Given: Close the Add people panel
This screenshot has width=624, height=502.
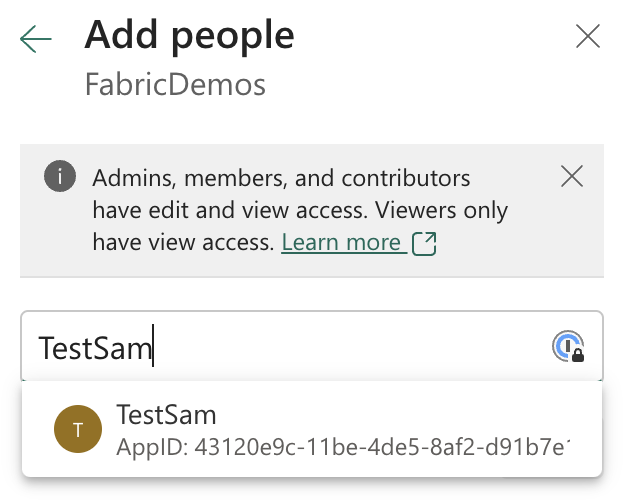Looking at the screenshot, I should tap(588, 36).
